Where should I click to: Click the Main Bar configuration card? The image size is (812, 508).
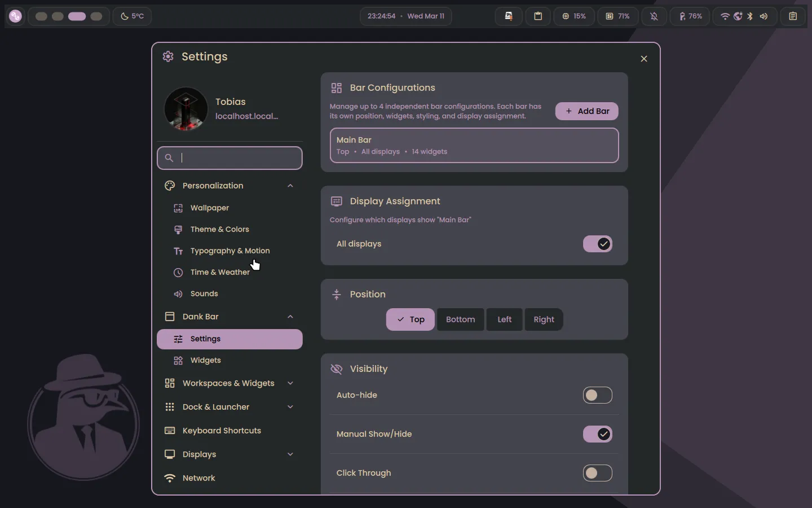click(474, 146)
